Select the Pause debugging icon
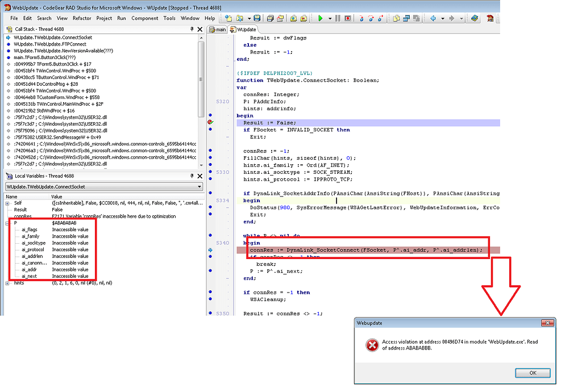Image resolution: width=582 pixels, height=392 pixels. [x=338, y=18]
